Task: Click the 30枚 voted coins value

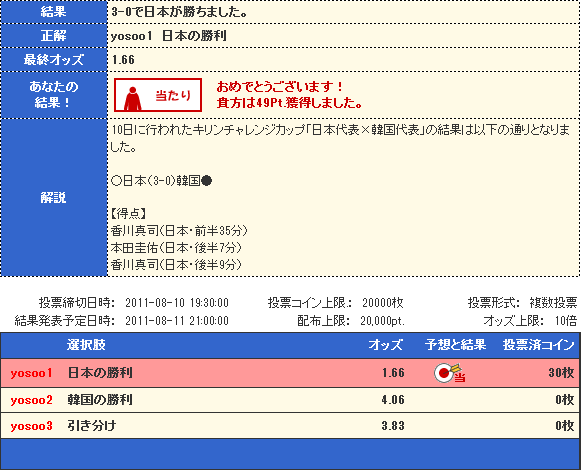Action: pos(561,373)
